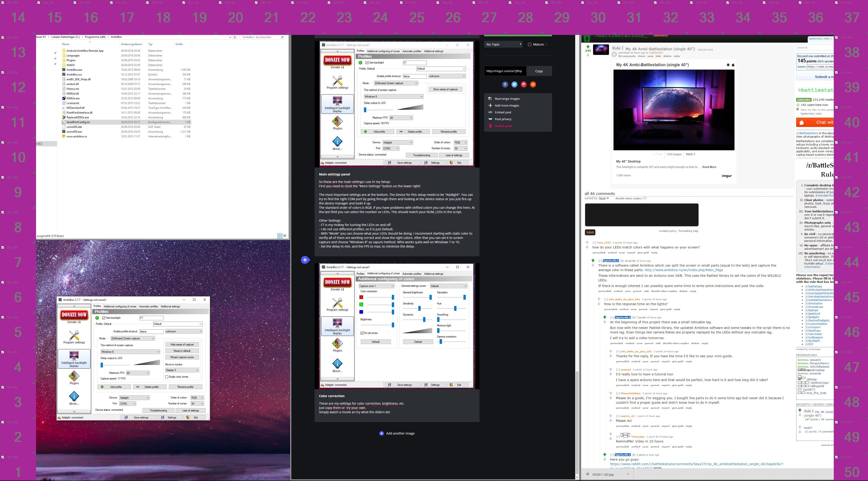This screenshot has height=481, width=868.
Task: Click the Twitter share icon
Action: coord(514,85)
